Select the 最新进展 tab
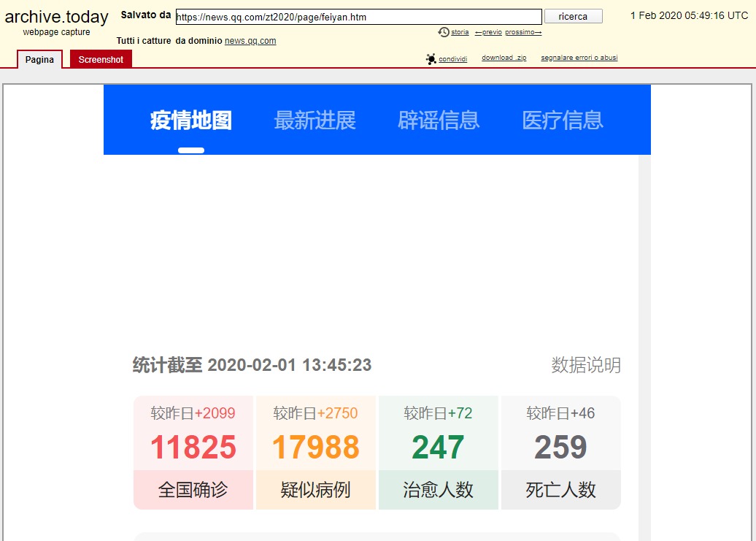Viewport: 756px width, 541px height. tap(315, 120)
